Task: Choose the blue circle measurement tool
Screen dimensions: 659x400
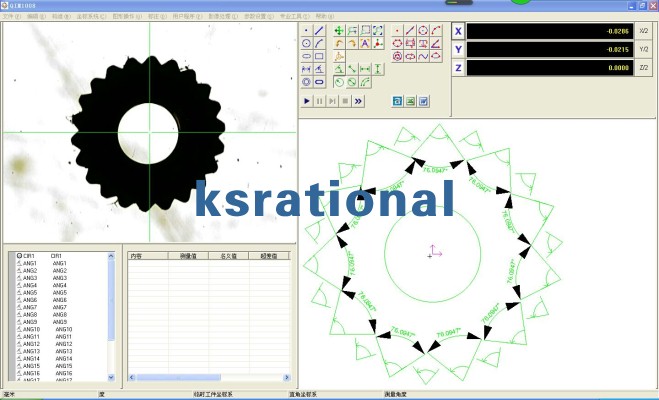Action: 306,44
